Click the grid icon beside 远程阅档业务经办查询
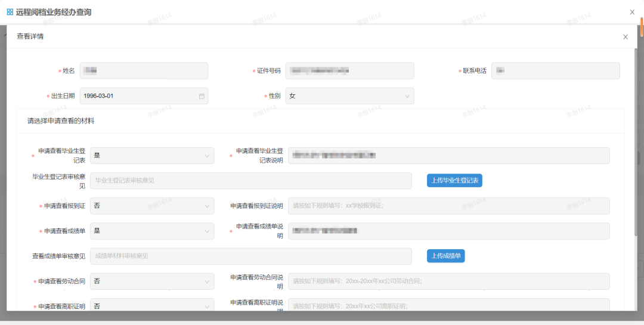This screenshot has height=325, width=644. coord(10,12)
